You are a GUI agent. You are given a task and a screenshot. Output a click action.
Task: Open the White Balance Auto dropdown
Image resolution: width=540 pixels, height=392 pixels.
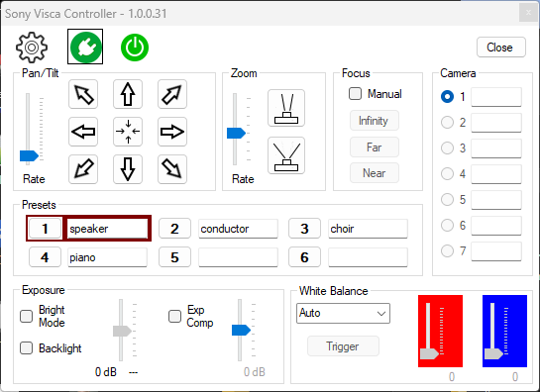pyautogui.click(x=343, y=313)
